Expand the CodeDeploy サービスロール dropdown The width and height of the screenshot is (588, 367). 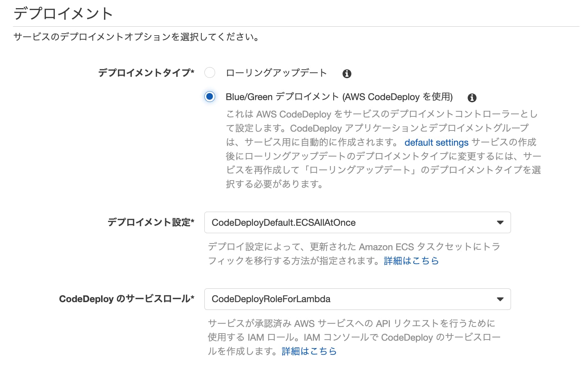pyautogui.click(x=357, y=299)
